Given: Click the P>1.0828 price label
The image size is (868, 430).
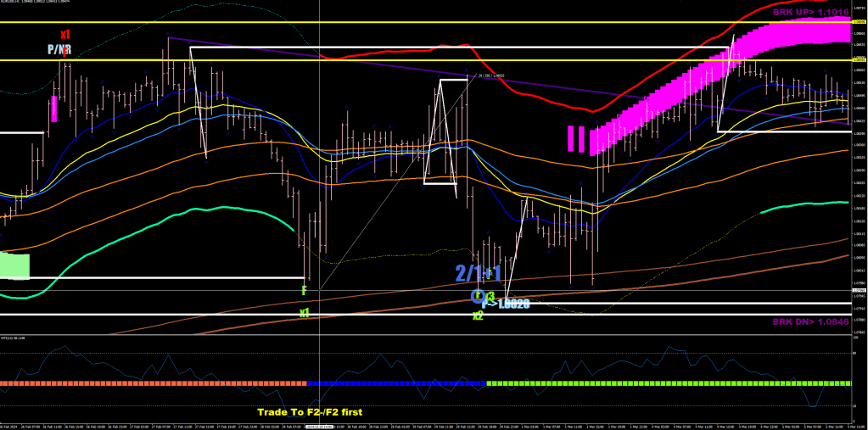Looking at the screenshot, I should pyautogui.click(x=506, y=303).
